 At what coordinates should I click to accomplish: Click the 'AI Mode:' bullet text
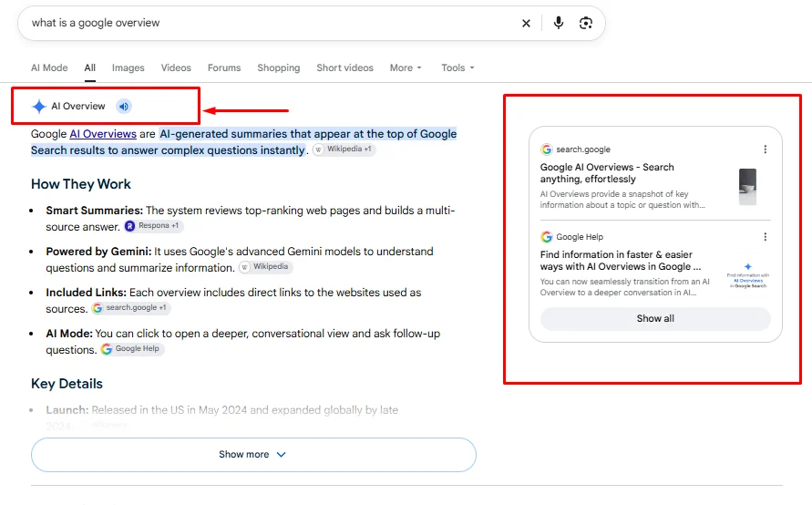pos(69,334)
